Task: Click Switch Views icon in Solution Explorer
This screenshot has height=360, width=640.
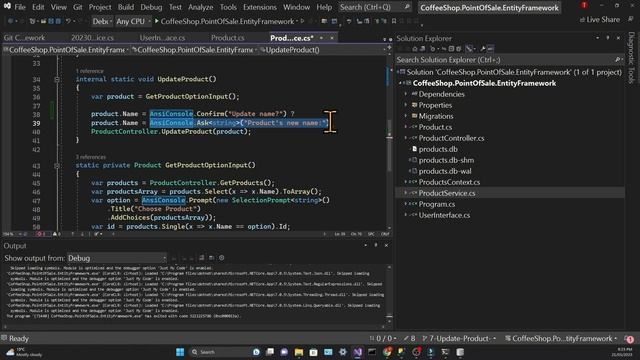Action: [x=422, y=49]
